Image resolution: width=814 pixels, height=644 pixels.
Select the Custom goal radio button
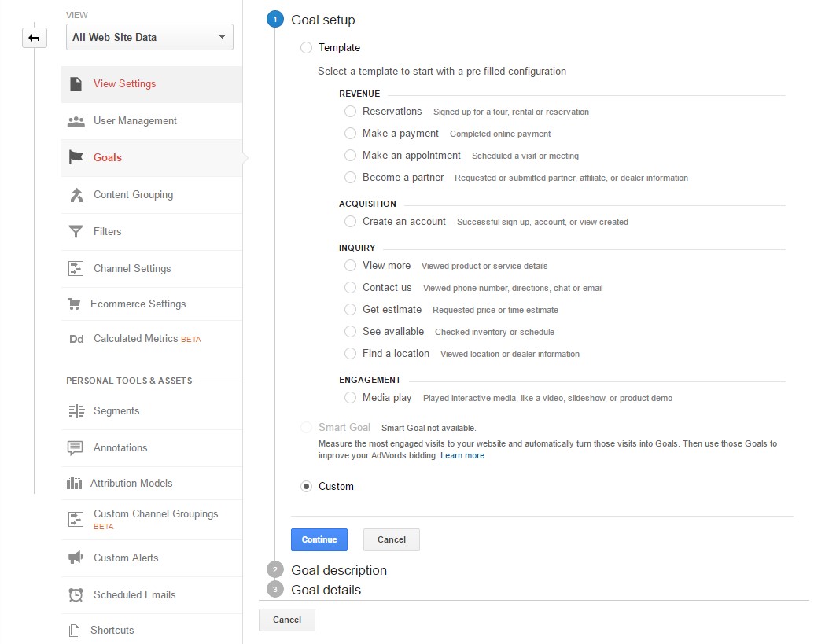[x=306, y=486]
